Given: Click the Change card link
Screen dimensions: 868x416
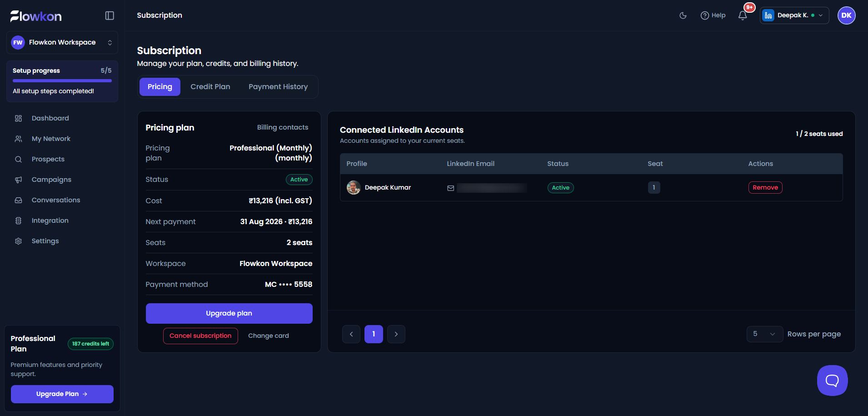Looking at the screenshot, I should [x=269, y=336].
